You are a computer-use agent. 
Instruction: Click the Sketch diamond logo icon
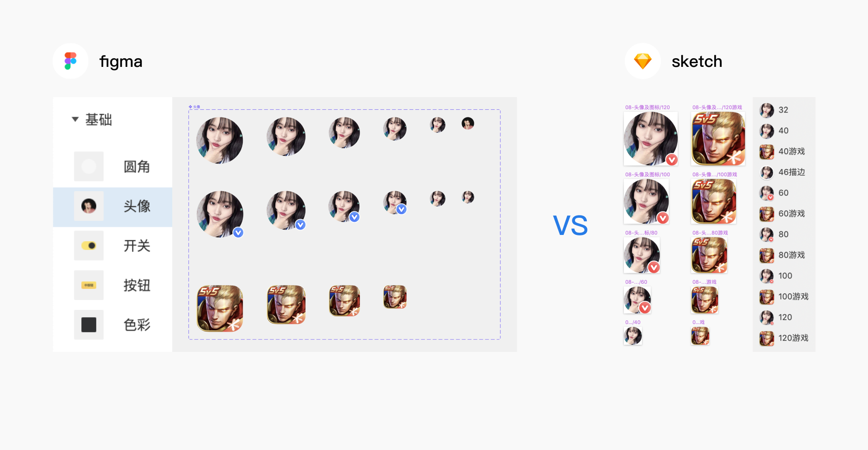click(x=642, y=61)
